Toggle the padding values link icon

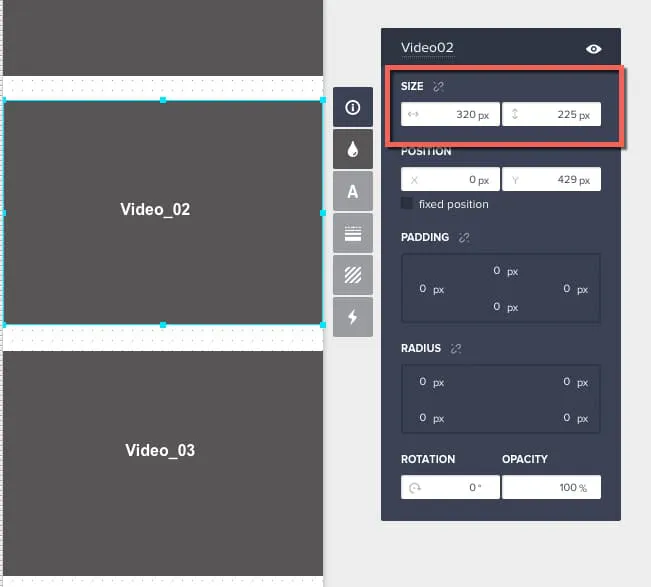(464, 237)
